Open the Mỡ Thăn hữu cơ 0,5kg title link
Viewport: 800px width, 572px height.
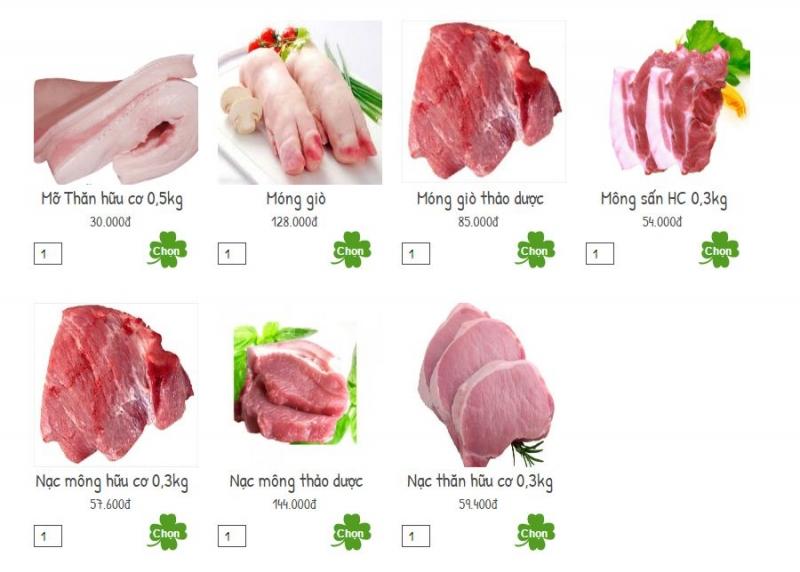pos(112,199)
